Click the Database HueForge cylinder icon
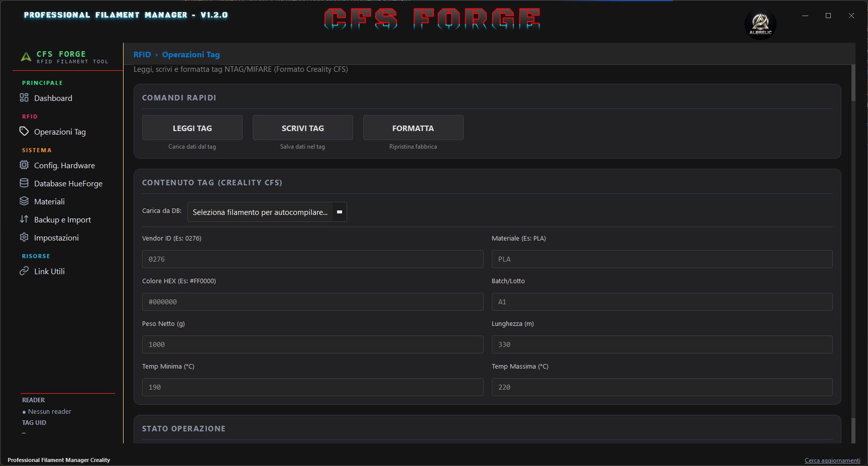The height and width of the screenshot is (466, 868). click(x=24, y=183)
